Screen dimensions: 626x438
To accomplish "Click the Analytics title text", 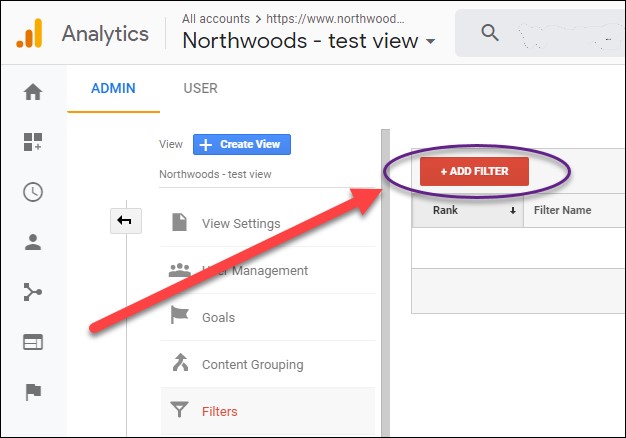I will pos(105,34).
